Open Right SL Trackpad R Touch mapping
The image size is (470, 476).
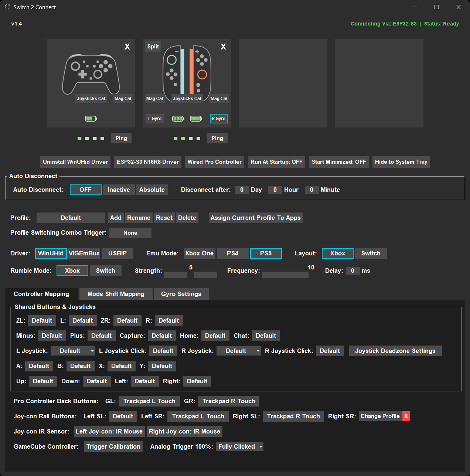tap(293, 416)
